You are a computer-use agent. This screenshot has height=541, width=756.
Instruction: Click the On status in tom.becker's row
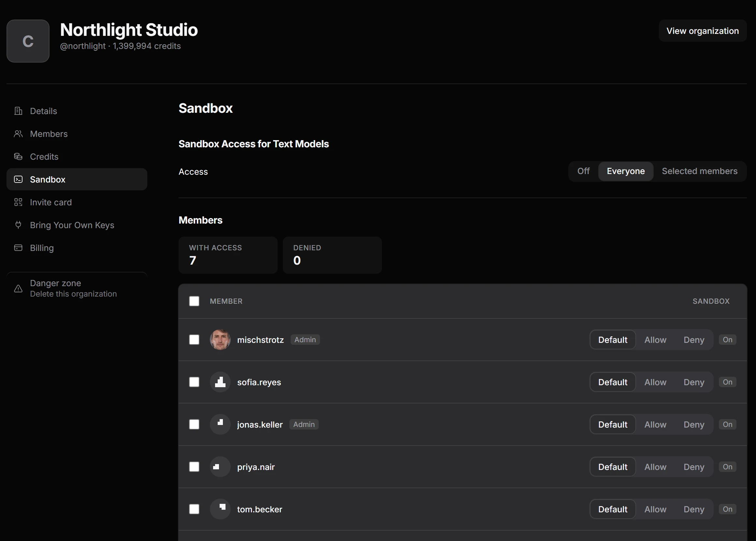727,509
